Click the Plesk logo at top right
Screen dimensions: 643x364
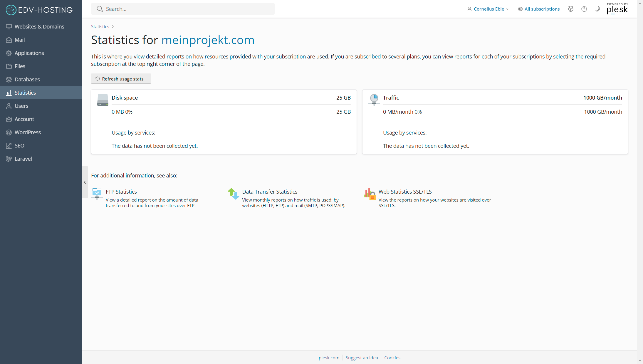(617, 9)
